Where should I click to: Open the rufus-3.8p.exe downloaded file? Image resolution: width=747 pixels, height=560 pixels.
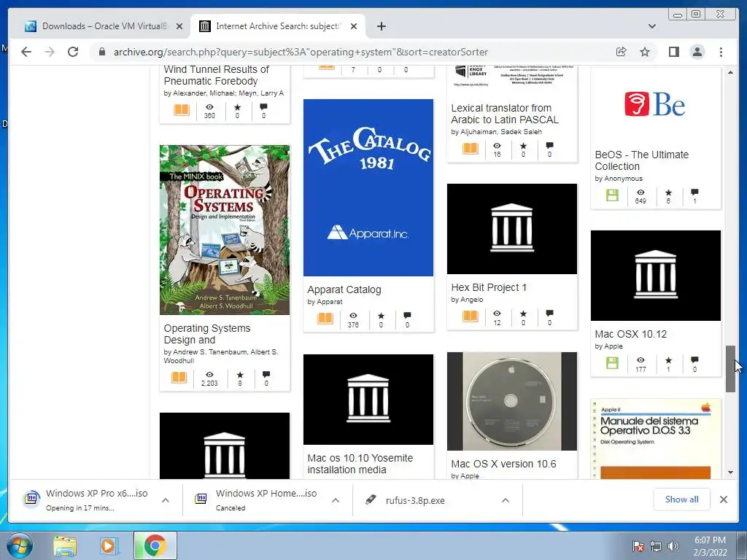click(x=414, y=500)
